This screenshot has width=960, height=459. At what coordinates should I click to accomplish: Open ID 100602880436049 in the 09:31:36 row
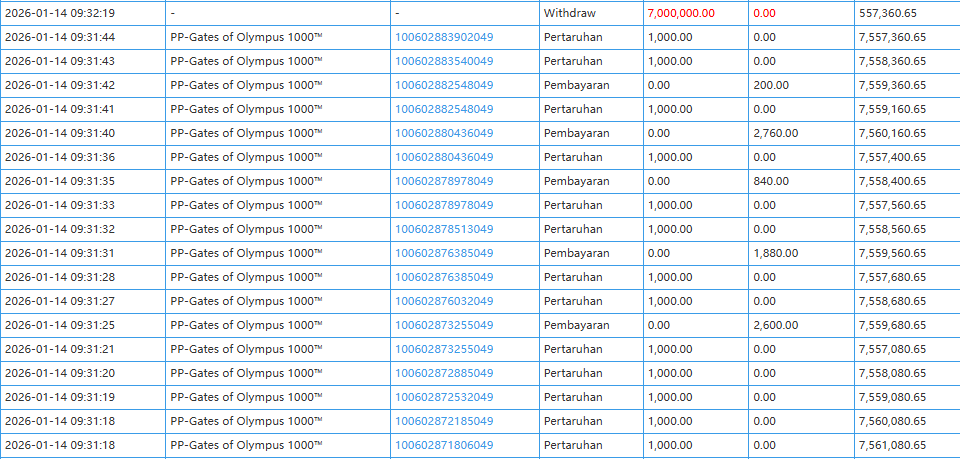[444, 157]
